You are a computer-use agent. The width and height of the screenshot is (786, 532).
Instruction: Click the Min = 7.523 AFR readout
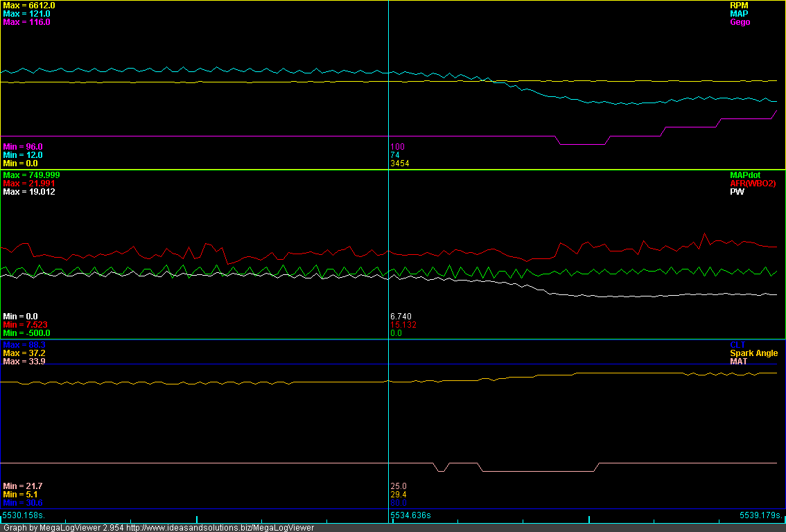[x=25, y=325]
